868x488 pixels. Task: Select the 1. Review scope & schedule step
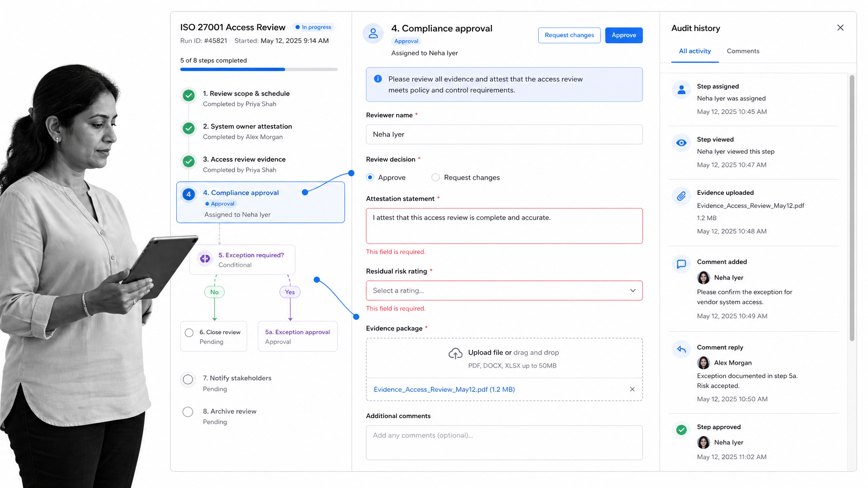tap(236, 98)
